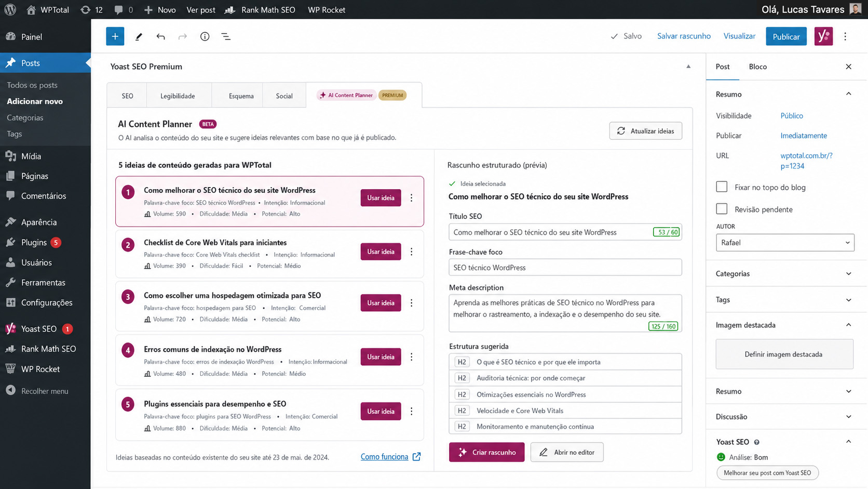Click Lucas Tavares profile avatar

coord(856,9)
